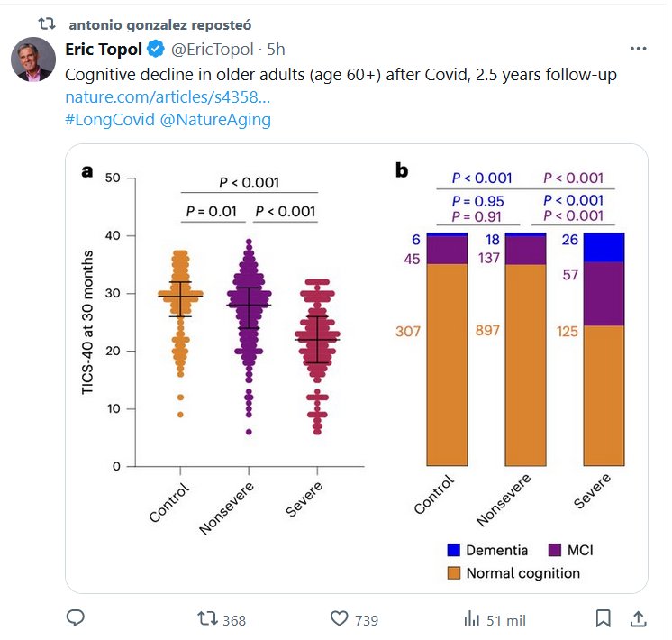Screen dimensions: 672x640
Task: Like the tweet with the heart icon
Action: tap(340, 619)
